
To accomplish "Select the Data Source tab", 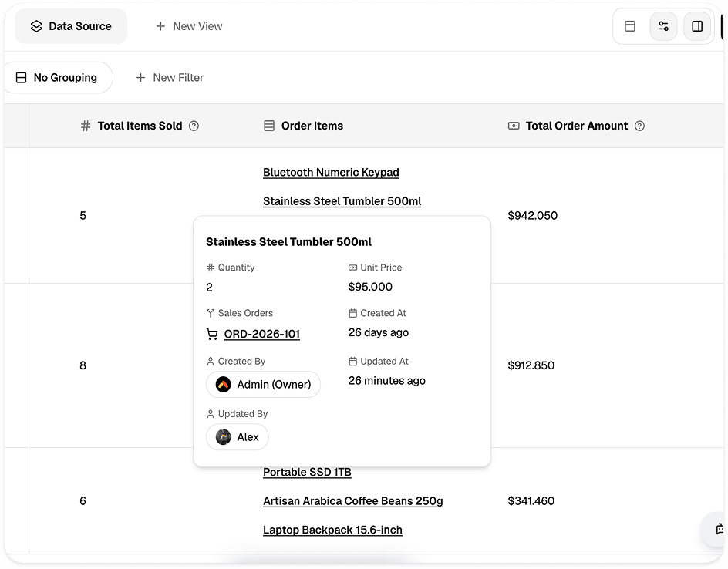I will coord(71,26).
